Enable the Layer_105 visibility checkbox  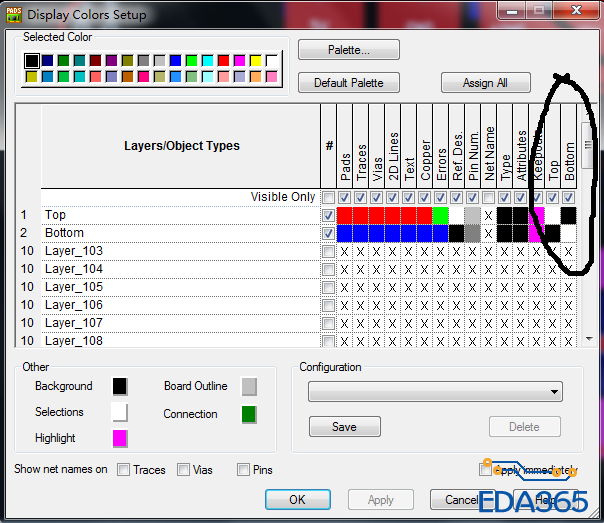[x=328, y=287]
